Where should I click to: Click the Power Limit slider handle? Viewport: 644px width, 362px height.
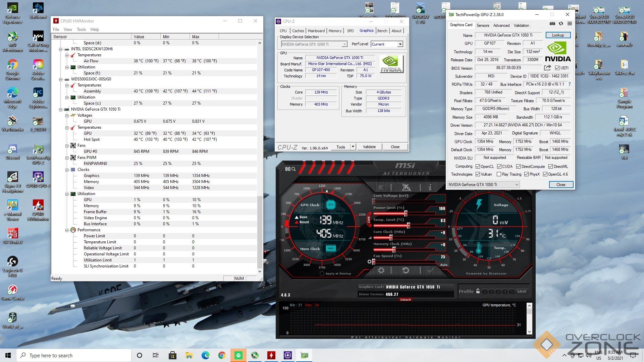pyautogui.click(x=406, y=214)
